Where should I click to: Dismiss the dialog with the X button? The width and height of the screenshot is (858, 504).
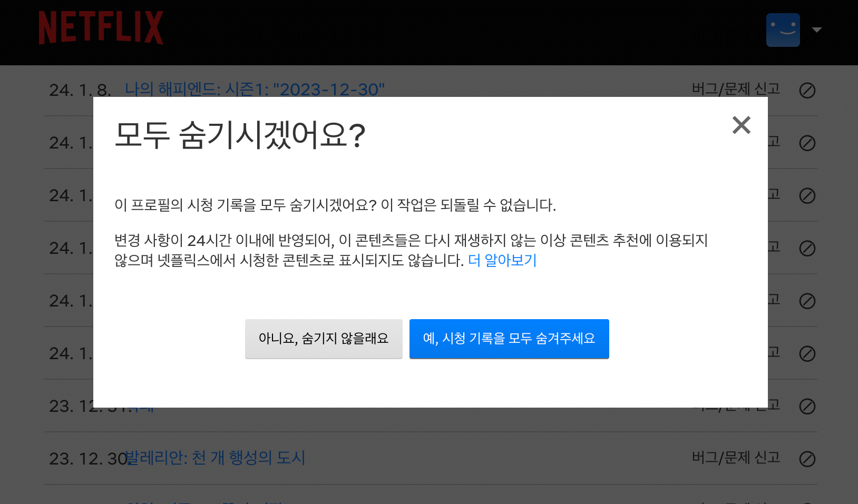741,125
